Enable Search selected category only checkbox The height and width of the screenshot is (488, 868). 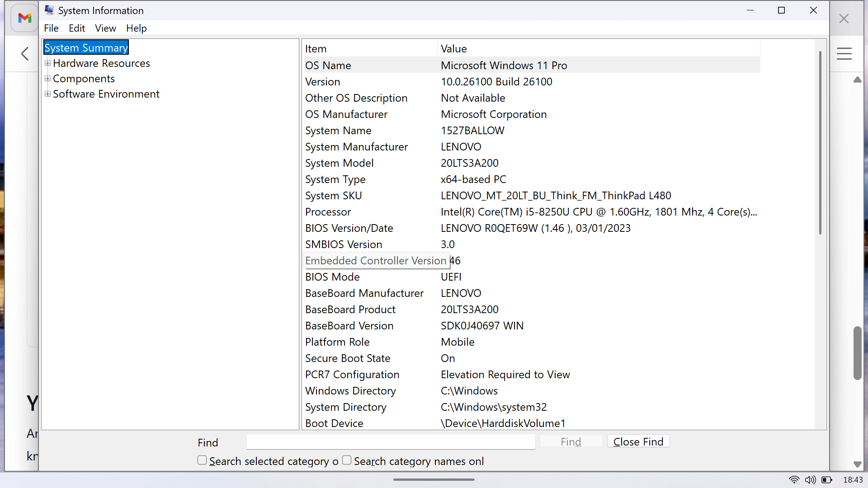click(202, 460)
